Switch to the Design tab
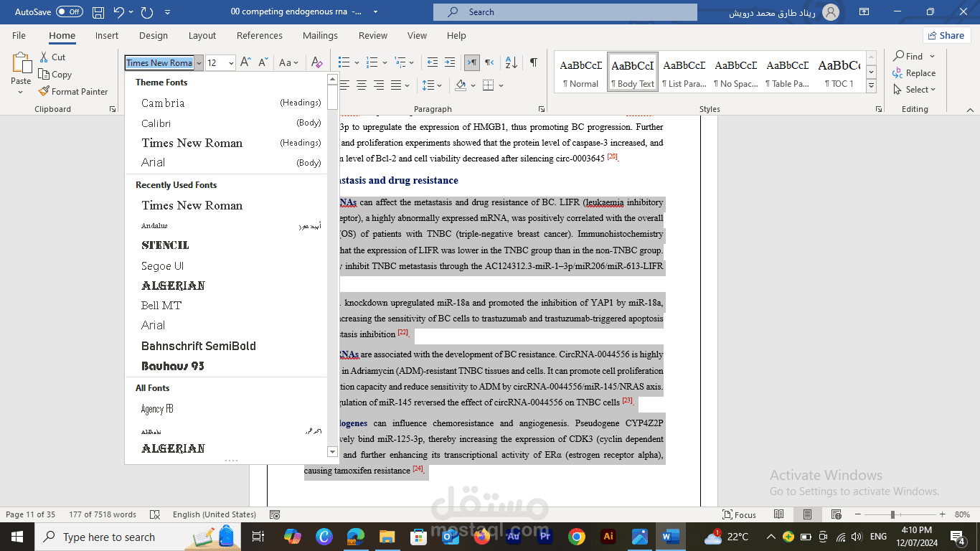Viewport: 980px width, 551px height. [154, 35]
